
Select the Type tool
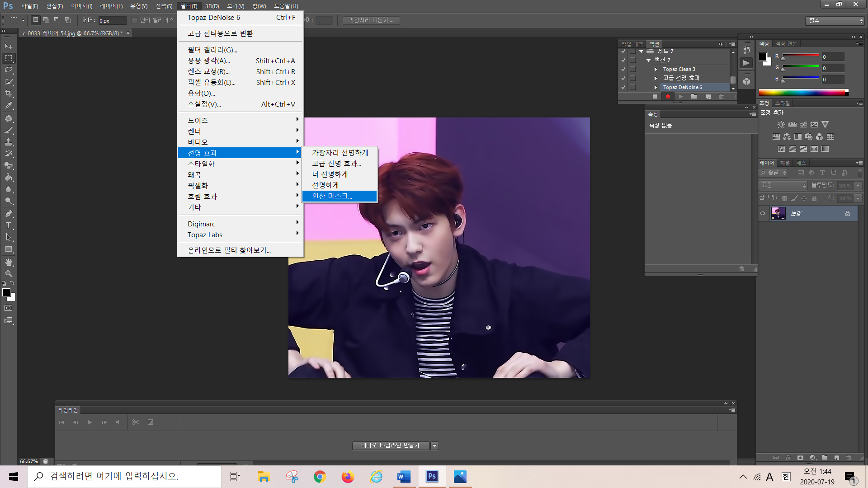[x=9, y=225]
